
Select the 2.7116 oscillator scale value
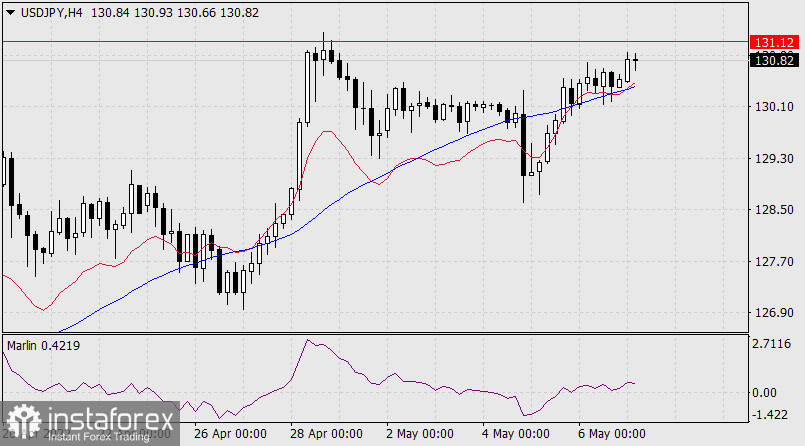(x=772, y=344)
